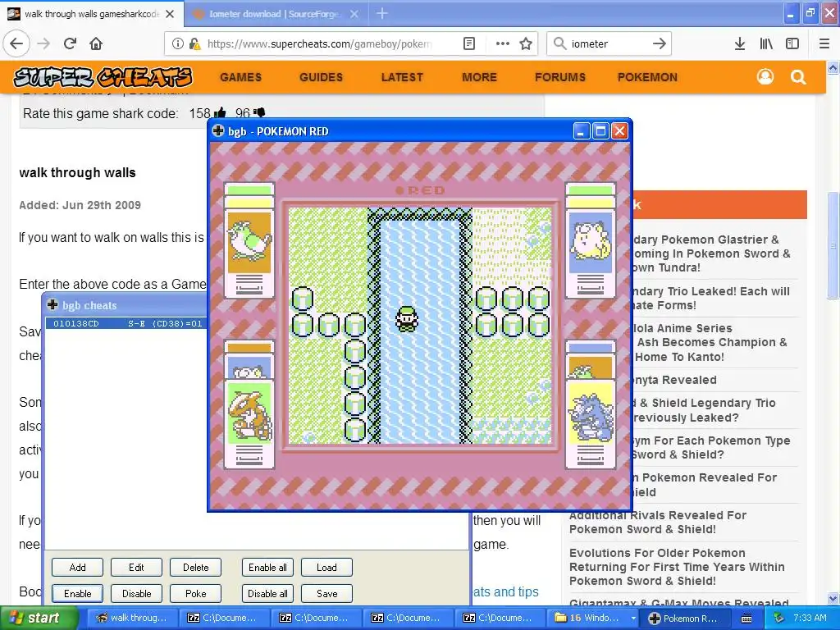Click the Disable button in bgb cheats

pos(136,594)
